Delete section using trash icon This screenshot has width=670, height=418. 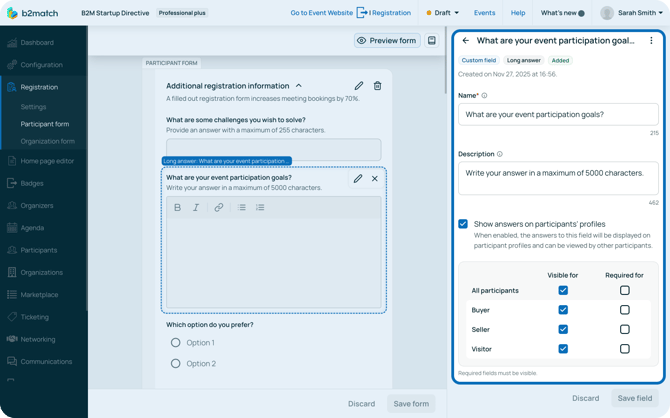click(377, 86)
